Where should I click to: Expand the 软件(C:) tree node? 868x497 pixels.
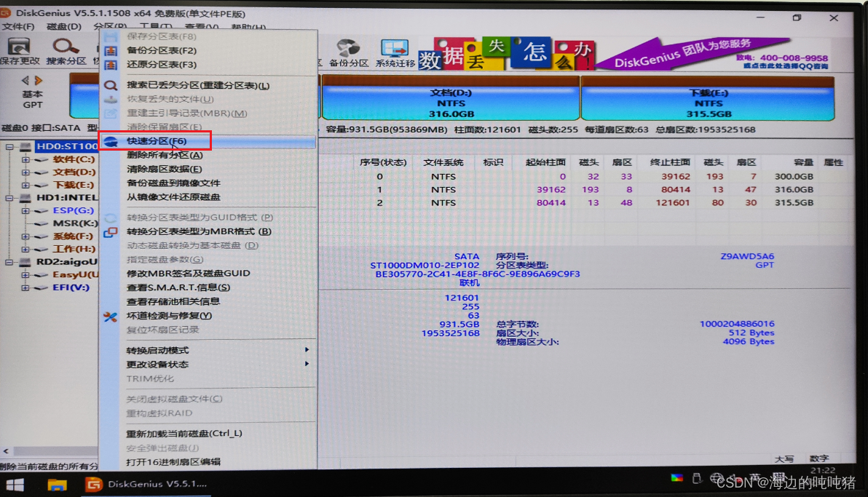(25, 159)
